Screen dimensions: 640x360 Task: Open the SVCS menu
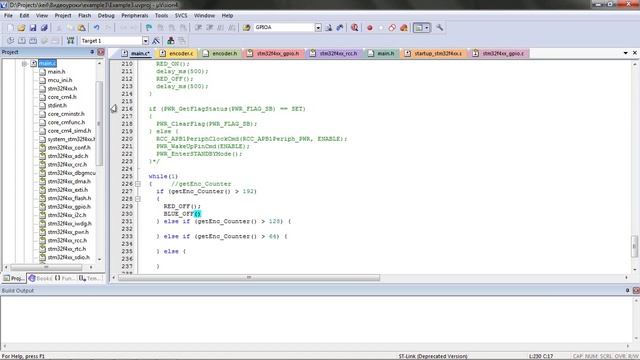(181, 16)
